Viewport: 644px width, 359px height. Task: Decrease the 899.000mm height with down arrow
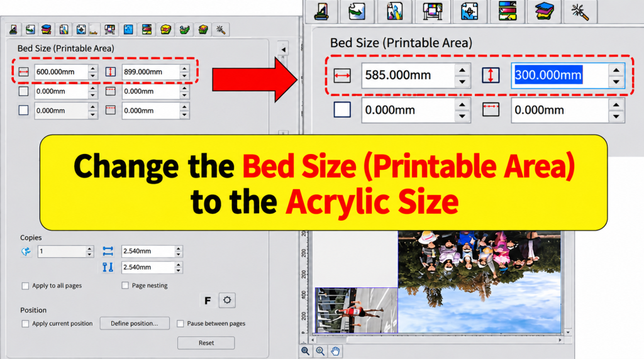(x=184, y=76)
